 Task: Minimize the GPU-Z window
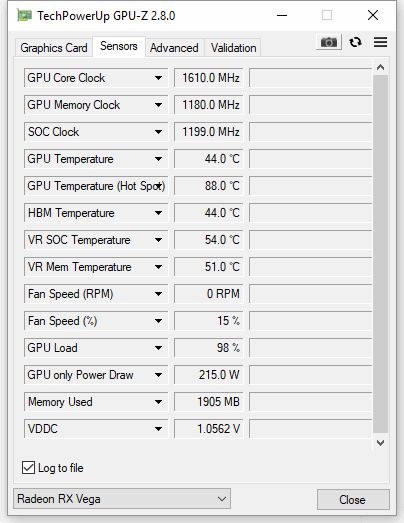pyautogui.click(x=282, y=15)
